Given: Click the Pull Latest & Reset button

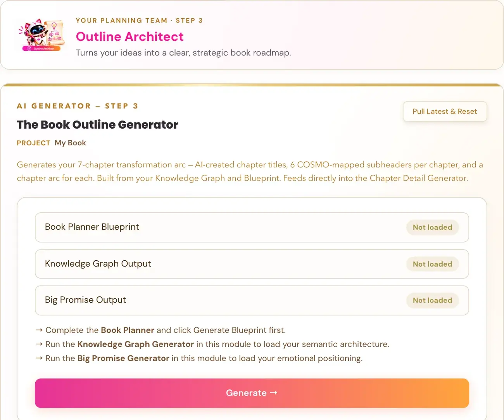Looking at the screenshot, I should point(445,112).
